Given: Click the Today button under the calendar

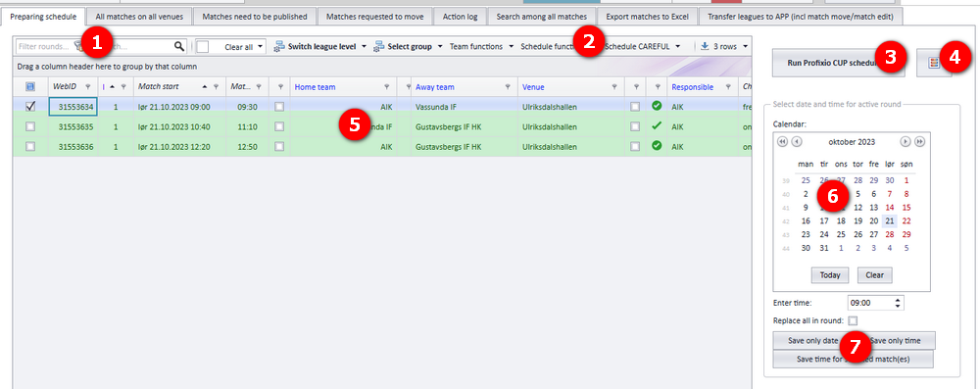Looking at the screenshot, I should pos(829,275).
